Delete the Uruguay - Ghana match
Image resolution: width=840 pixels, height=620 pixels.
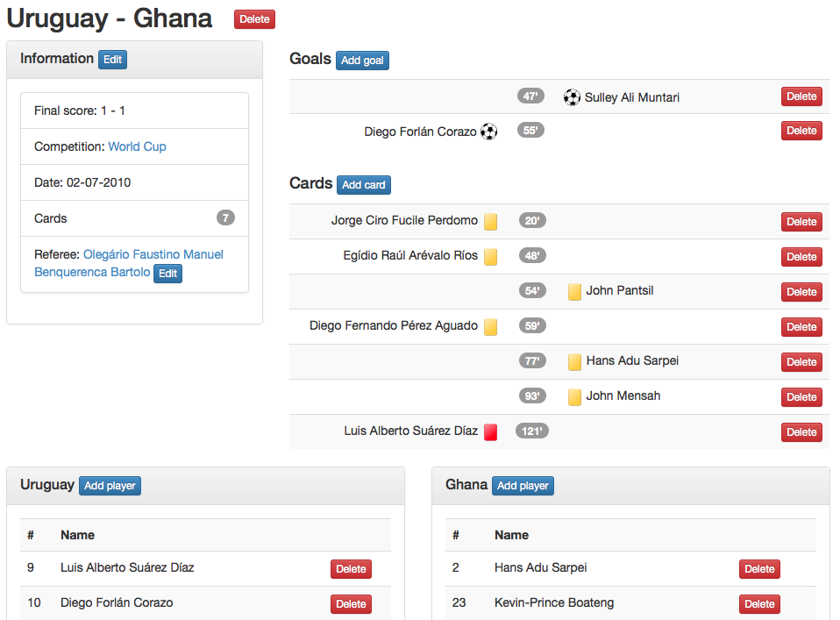coord(254,19)
